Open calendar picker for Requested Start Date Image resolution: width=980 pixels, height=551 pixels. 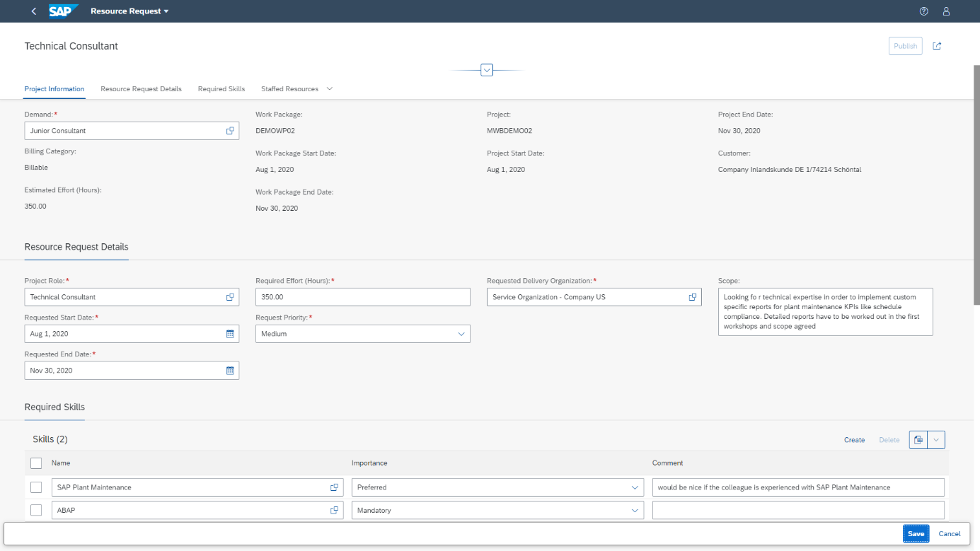coord(230,334)
